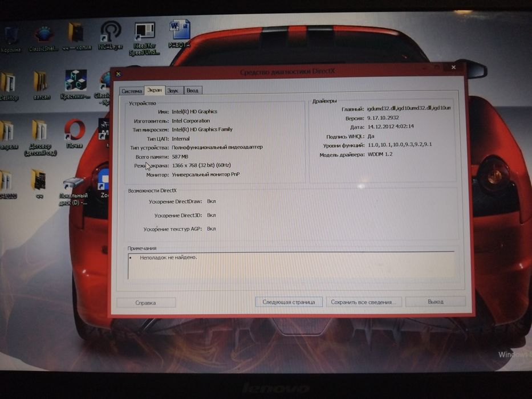Open the РАБОТА Word document icon
This screenshot has height=399, width=532.
[x=180, y=34]
